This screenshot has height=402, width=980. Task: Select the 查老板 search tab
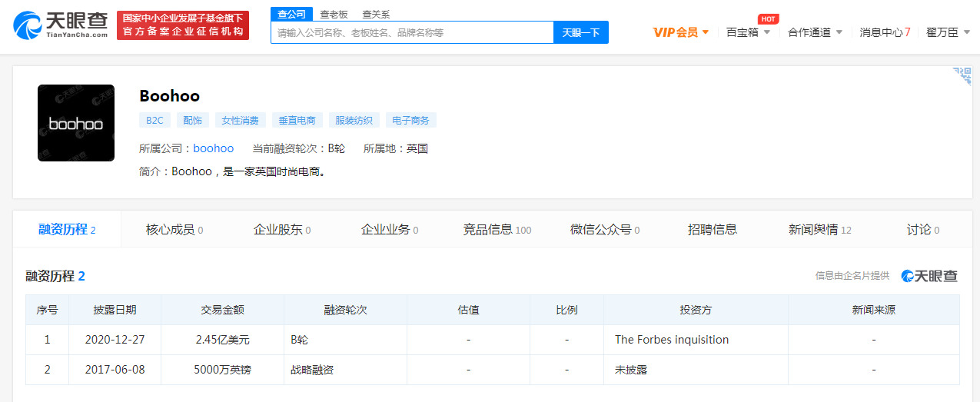pyautogui.click(x=334, y=14)
